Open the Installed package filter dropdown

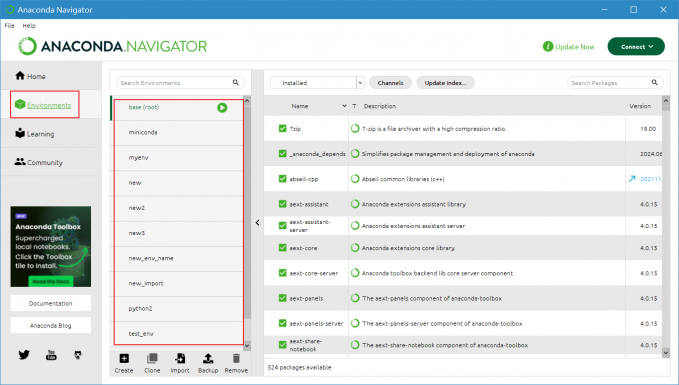[317, 83]
